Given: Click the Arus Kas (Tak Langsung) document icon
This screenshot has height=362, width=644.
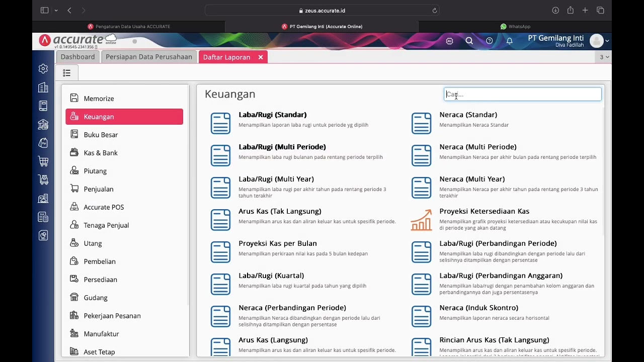Looking at the screenshot, I should click(x=220, y=220).
